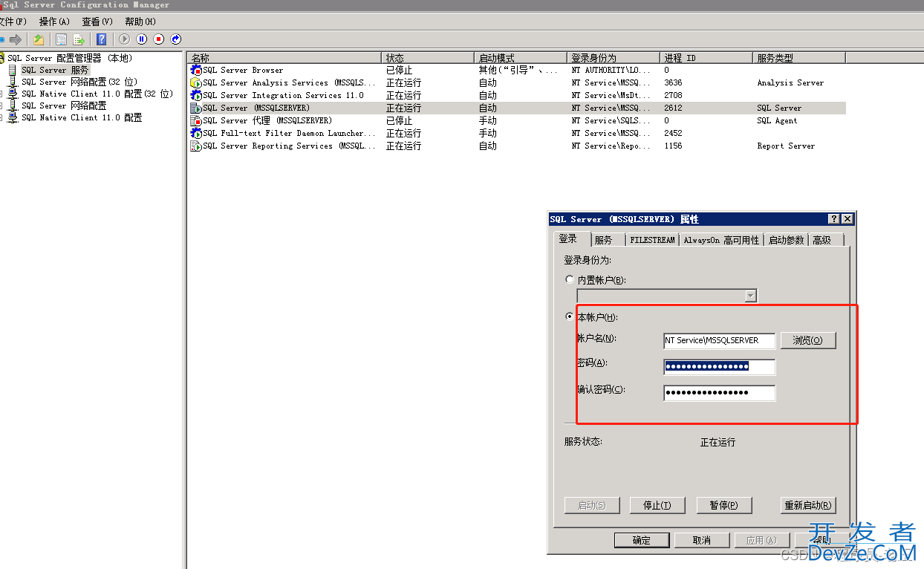The image size is (924, 569).
Task: Click the 重新启动(R) button
Action: coord(808,505)
